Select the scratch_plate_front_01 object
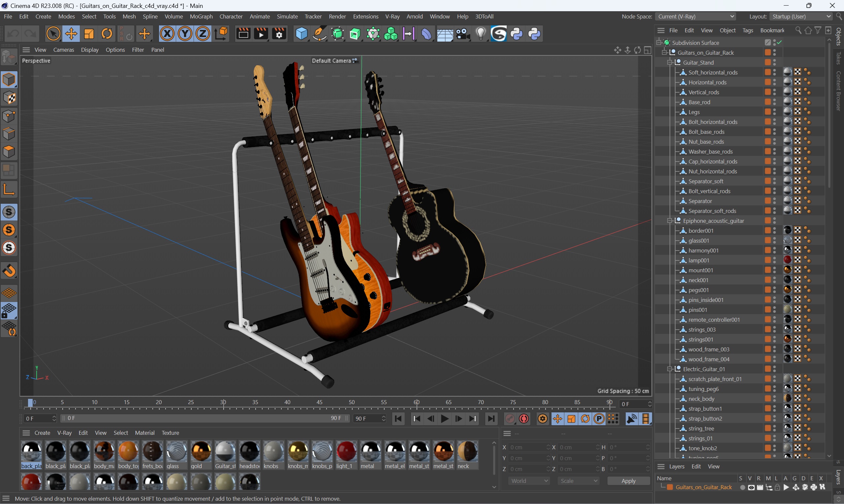The height and width of the screenshot is (504, 844). coord(715,379)
